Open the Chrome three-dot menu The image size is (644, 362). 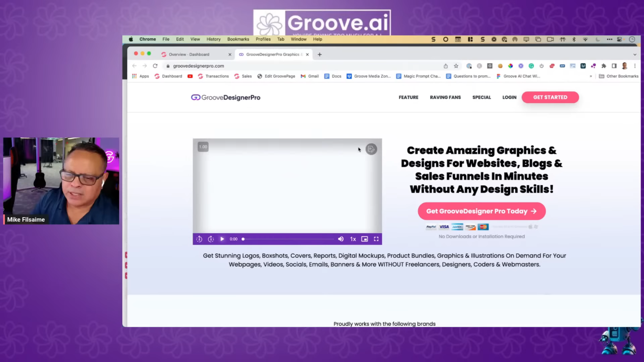pyautogui.click(x=635, y=66)
